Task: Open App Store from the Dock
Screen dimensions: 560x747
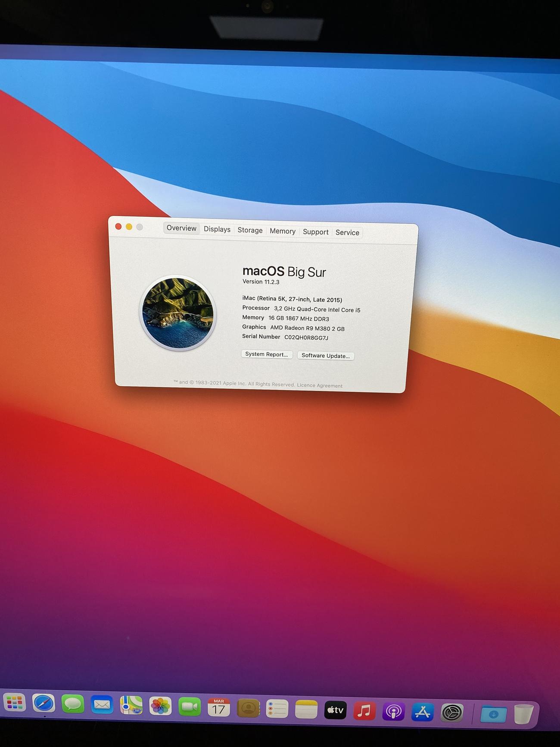Action: click(x=423, y=712)
